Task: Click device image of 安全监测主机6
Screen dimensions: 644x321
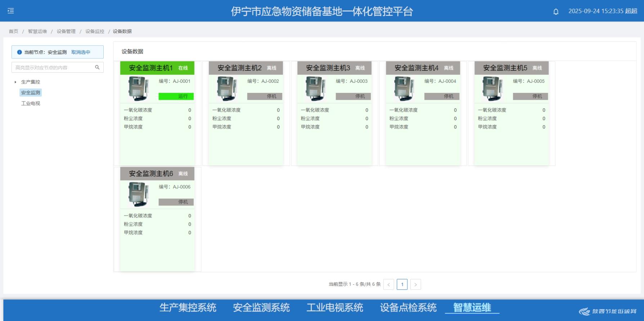Action: [x=138, y=194]
